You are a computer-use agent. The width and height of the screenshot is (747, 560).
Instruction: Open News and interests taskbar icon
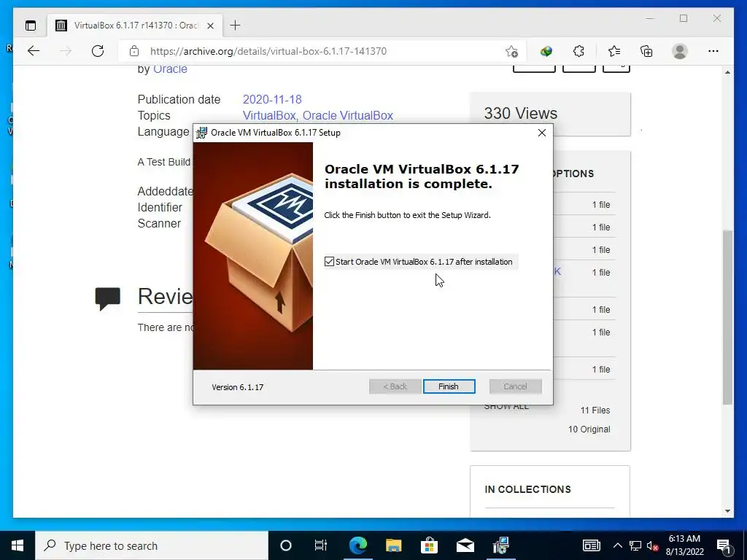coord(591,545)
